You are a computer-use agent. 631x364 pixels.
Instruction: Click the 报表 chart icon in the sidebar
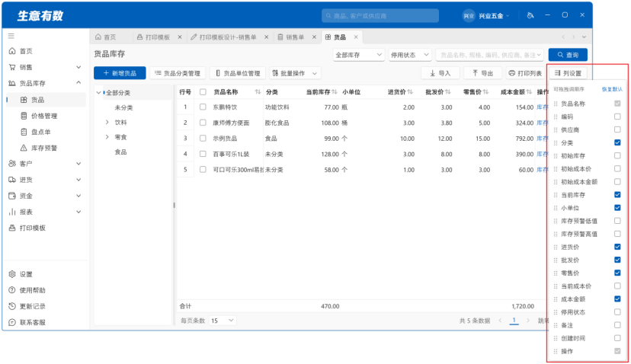pos(12,212)
